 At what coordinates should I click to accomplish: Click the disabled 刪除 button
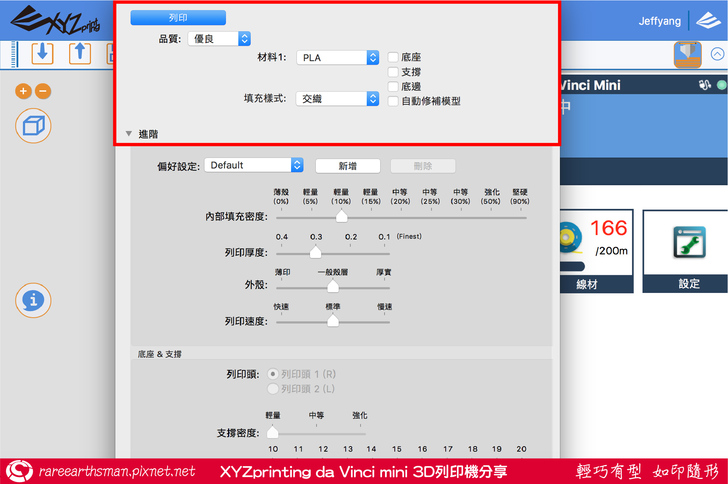pos(423,166)
